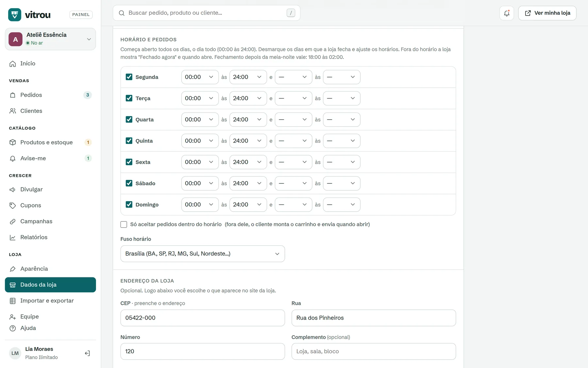Expand the Ateliê Essência store switcher
The width and height of the screenshot is (588, 368).
(50, 39)
